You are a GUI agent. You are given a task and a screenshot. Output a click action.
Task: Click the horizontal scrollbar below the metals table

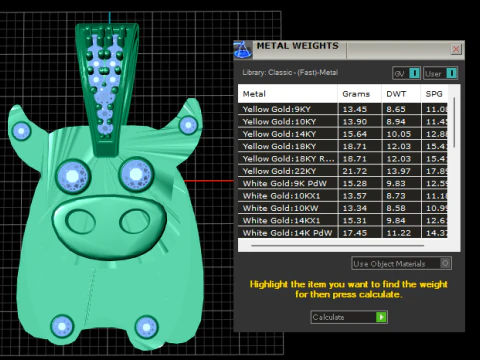(338, 246)
